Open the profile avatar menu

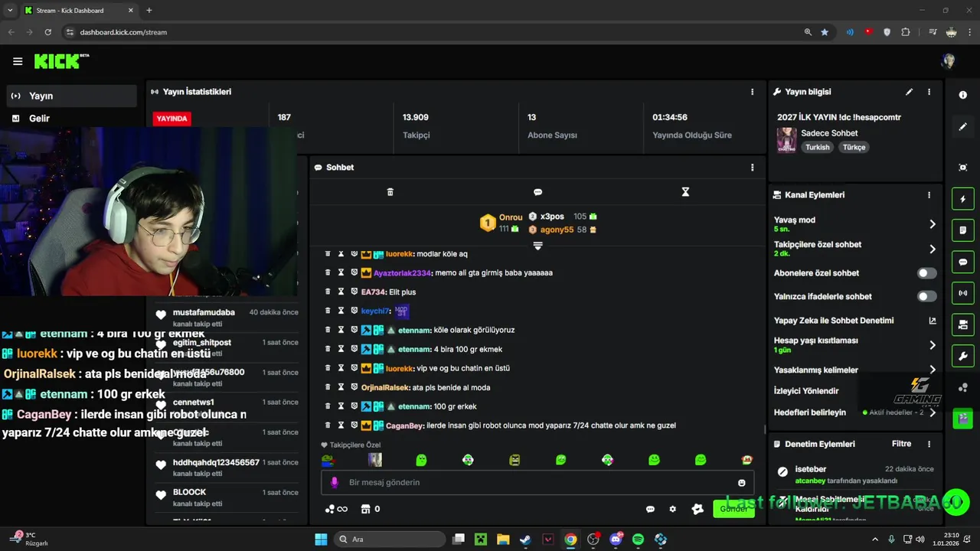tap(949, 61)
